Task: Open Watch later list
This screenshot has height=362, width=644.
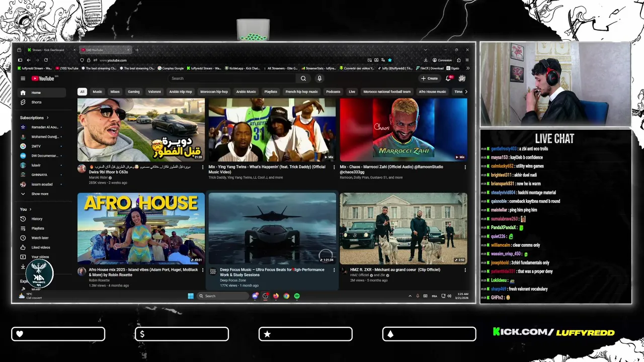Action: [40, 238]
